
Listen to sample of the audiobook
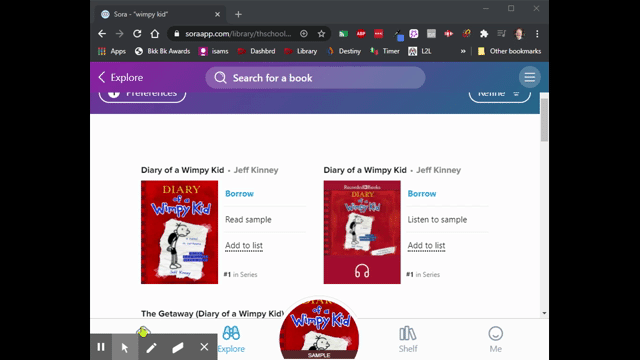pyautogui.click(x=437, y=220)
